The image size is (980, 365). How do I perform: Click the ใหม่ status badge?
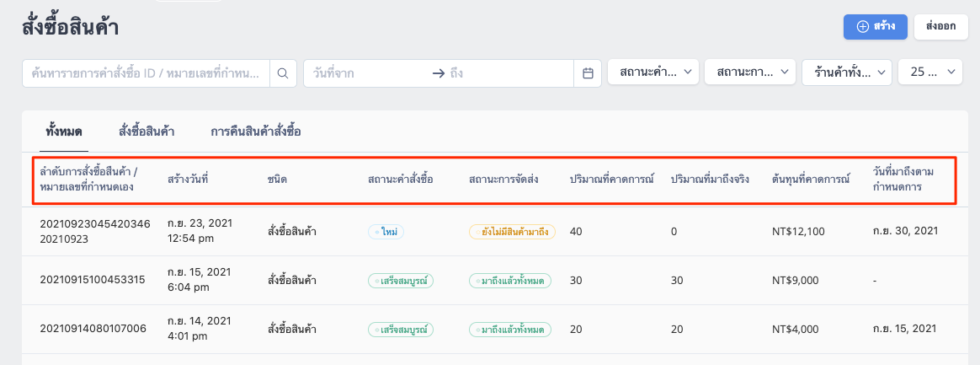tap(386, 232)
